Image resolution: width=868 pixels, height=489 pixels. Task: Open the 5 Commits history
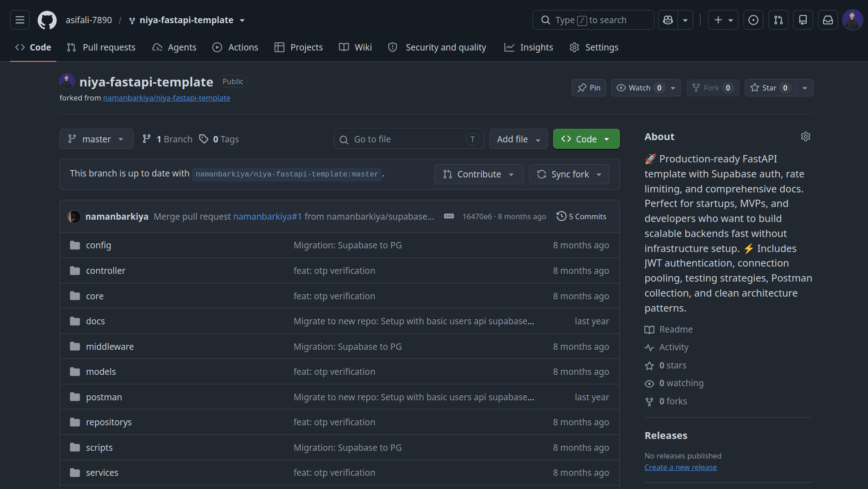(582, 217)
